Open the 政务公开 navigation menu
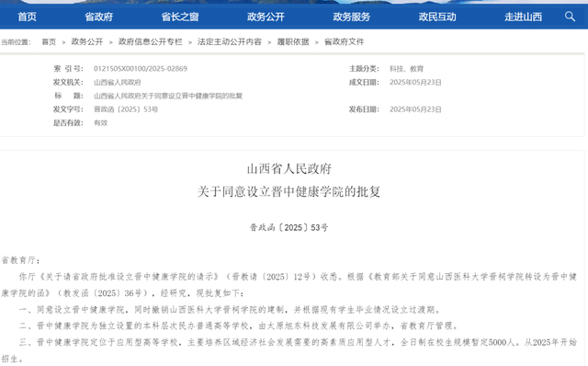588x366 pixels. click(x=266, y=17)
